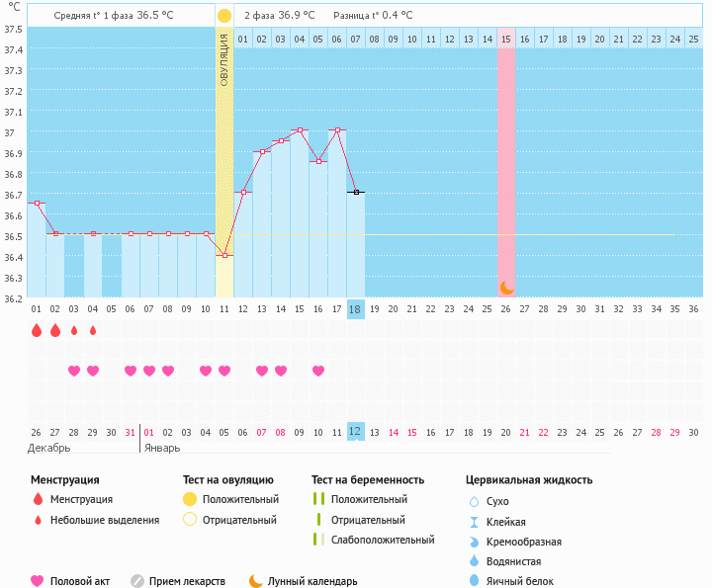Click the Слабоположительный pregnancy test legend icon
Image resolution: width=712 pixels, height=588 pixels.
point(317,540)
